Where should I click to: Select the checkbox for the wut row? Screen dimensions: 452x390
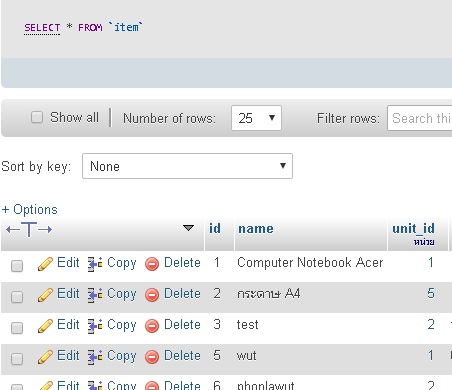pos(17,359)
